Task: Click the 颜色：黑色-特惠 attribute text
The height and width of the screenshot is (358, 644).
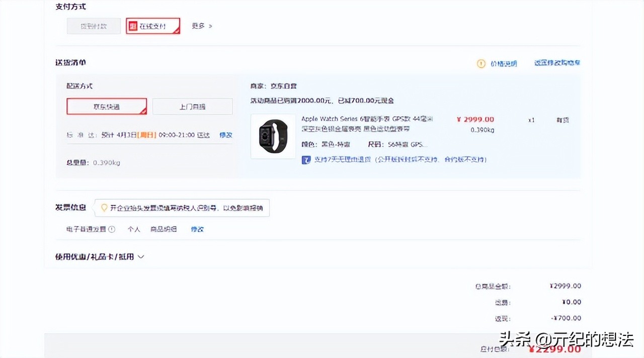Action: click(326, 145)
